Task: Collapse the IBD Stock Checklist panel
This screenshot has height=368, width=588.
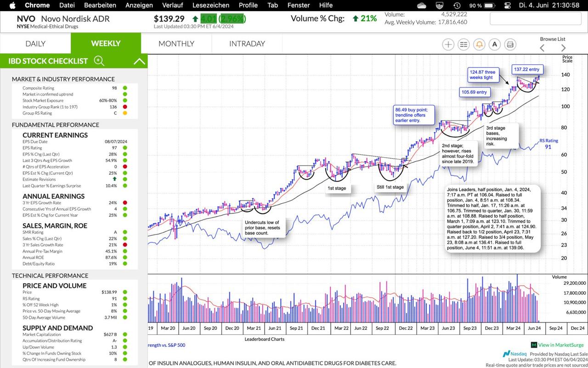Action: [x=139, y=61]
